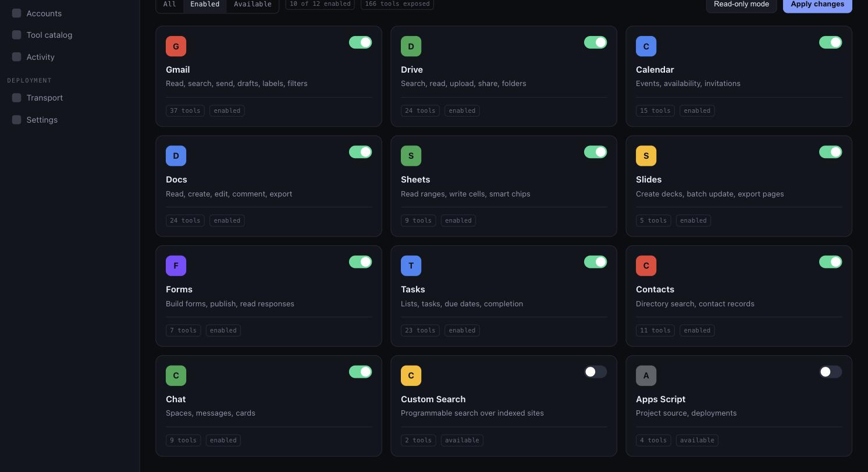
Task: Click the "9 tools" badge on the Sheets card
Action: pyautogui.click(x=418, y=220)
